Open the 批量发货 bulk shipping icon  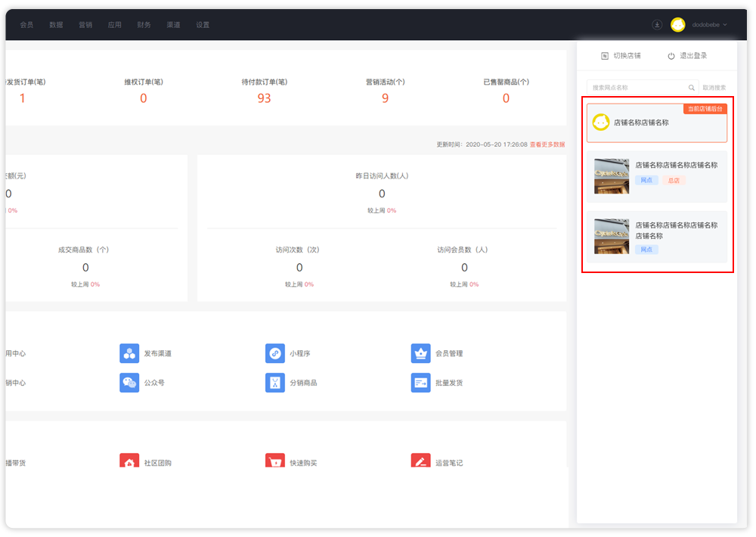[420, 383]
